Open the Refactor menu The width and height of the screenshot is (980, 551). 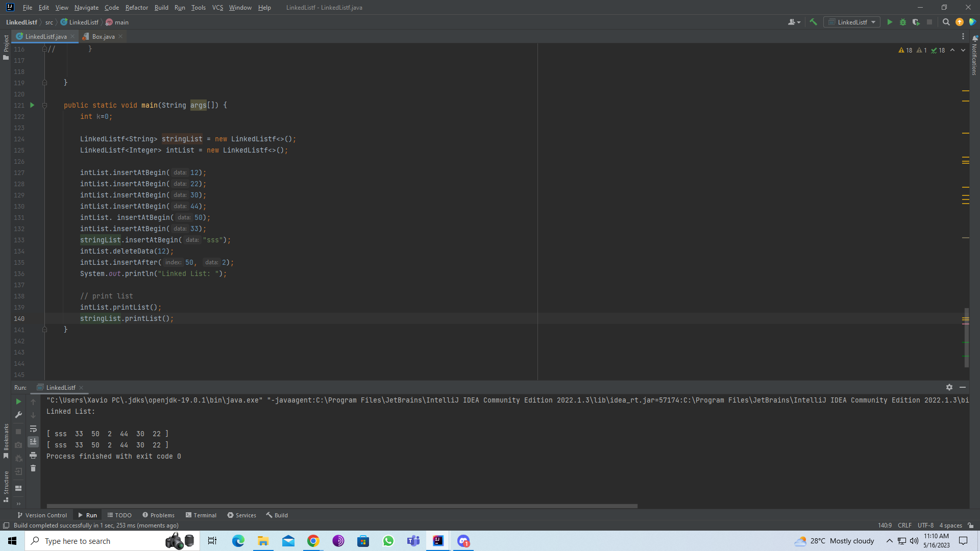click(x=136, y=7)
